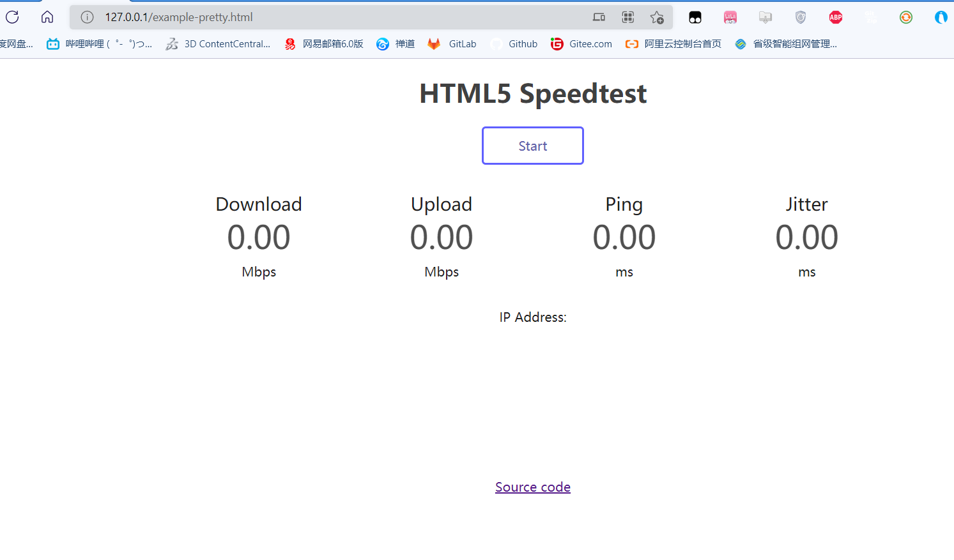Click the Mbps unit under Upload

click(x=442, y=272)
